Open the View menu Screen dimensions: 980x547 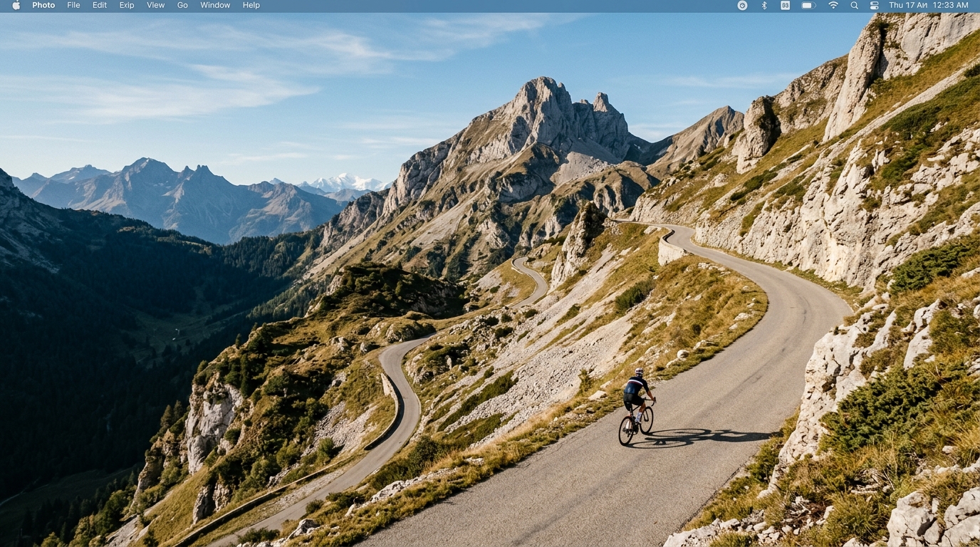pos(155,5)
